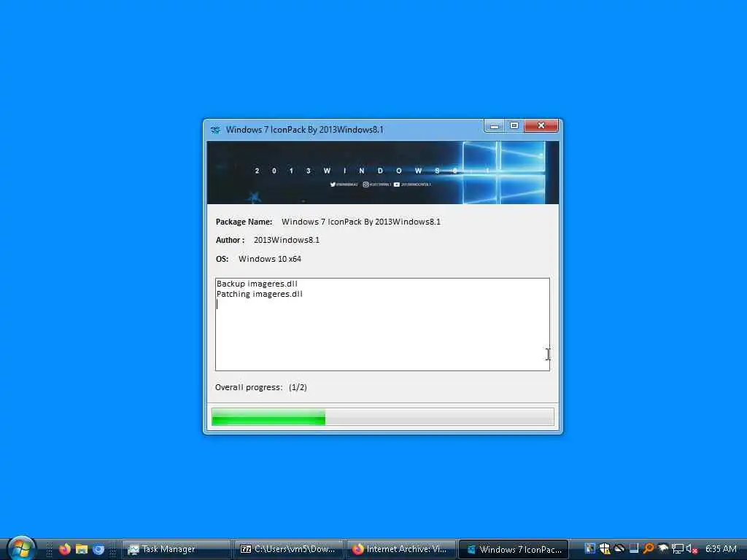This screenshot has width=747, height=560.
Task: Click the white bird tray icon
Action: (x=662, y=548)
